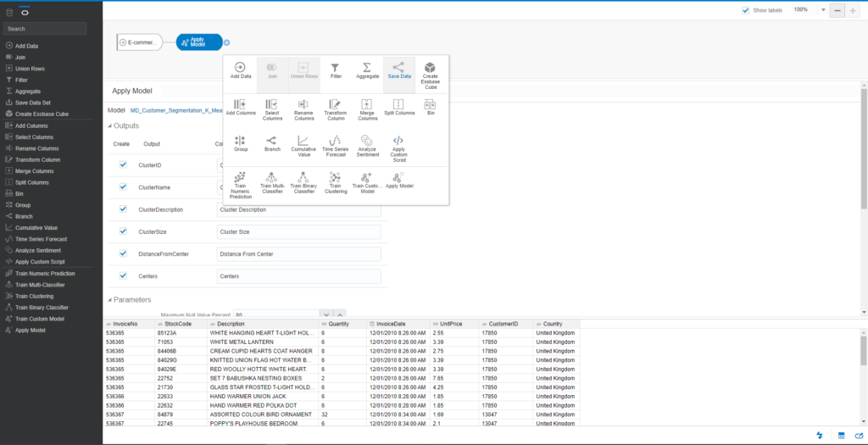The image size is (868, 445).
Task: Click the InvoiceDate column header
Action: [x=398, y=324]
